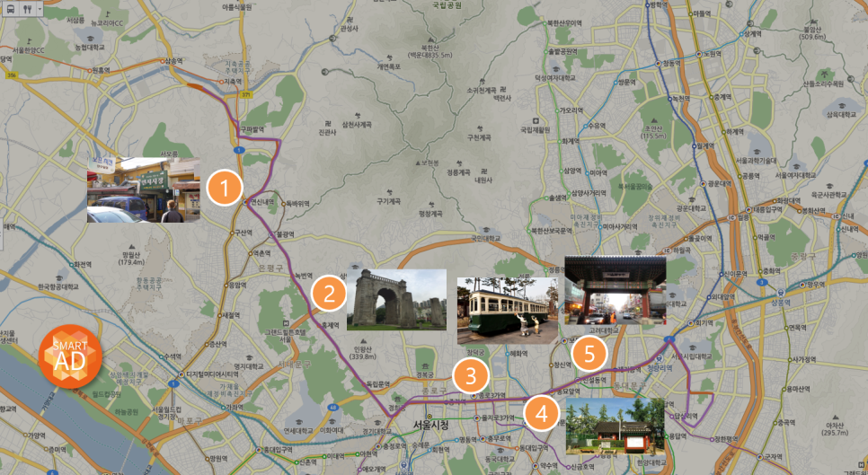Open the dropdown arrow beside the restaurant icon

point(40,9)
